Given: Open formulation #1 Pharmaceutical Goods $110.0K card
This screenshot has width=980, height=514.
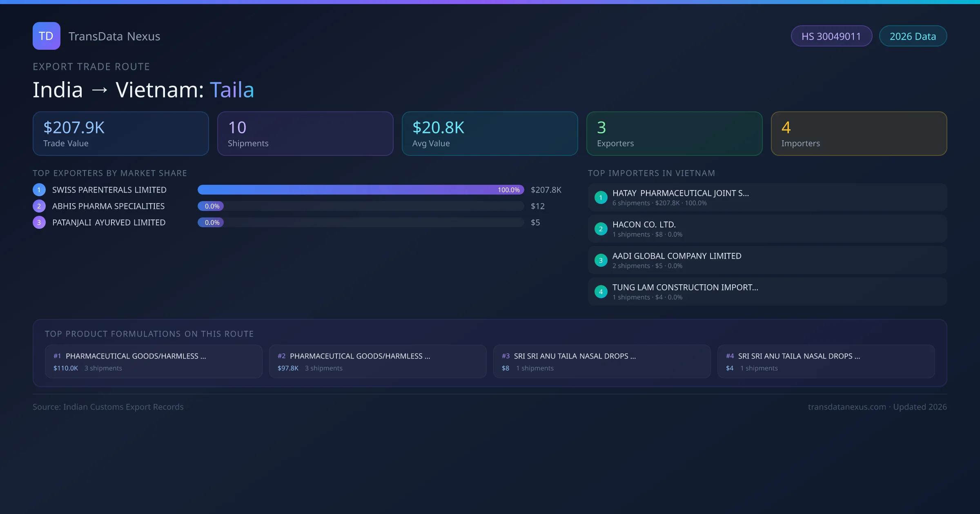Looking at the screenshot, I should tap(154, 361).
